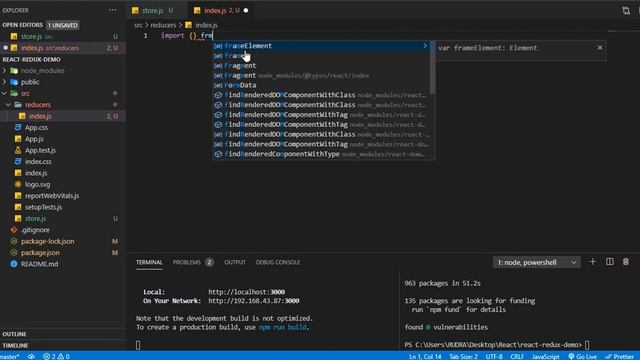Viewport: 640px width, 360px height.
Task: Select findRenderedComponentWithType suggestion
Action: click(x=320, y=154)
